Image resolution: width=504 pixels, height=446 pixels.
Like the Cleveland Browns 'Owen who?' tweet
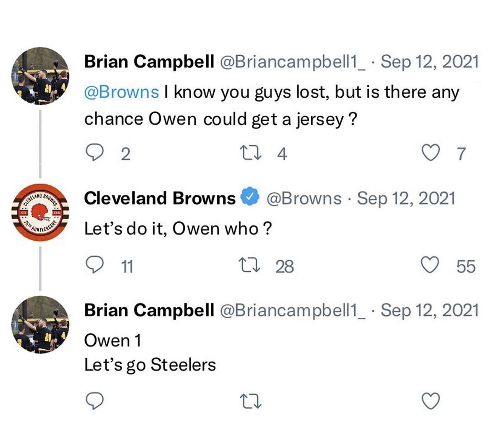tap(430, 265)
